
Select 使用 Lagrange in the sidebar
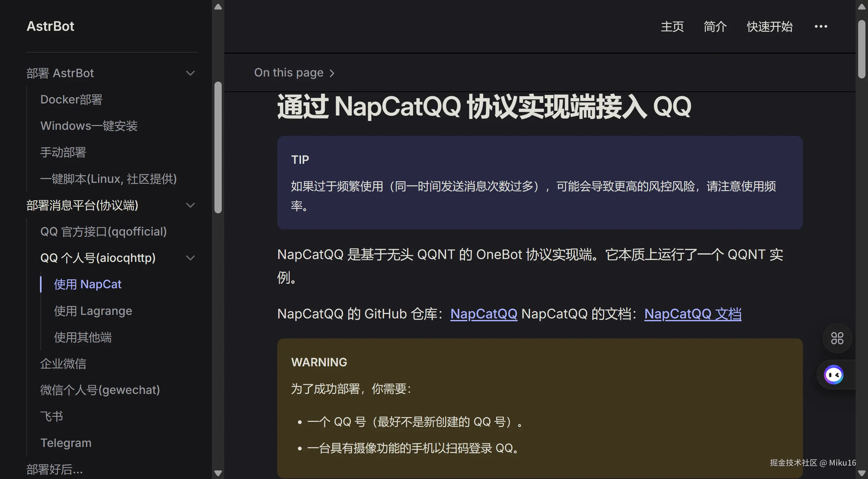click(93, 311)
